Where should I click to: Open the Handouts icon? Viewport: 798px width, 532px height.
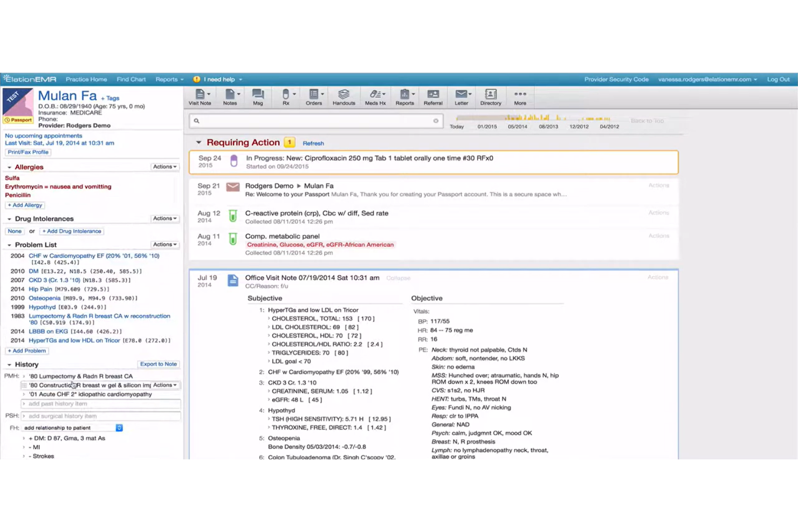click(344, 98)
